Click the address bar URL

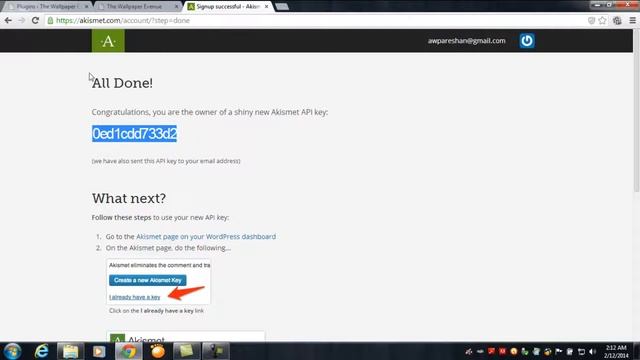pyautogui.click(x=122, y=20)
